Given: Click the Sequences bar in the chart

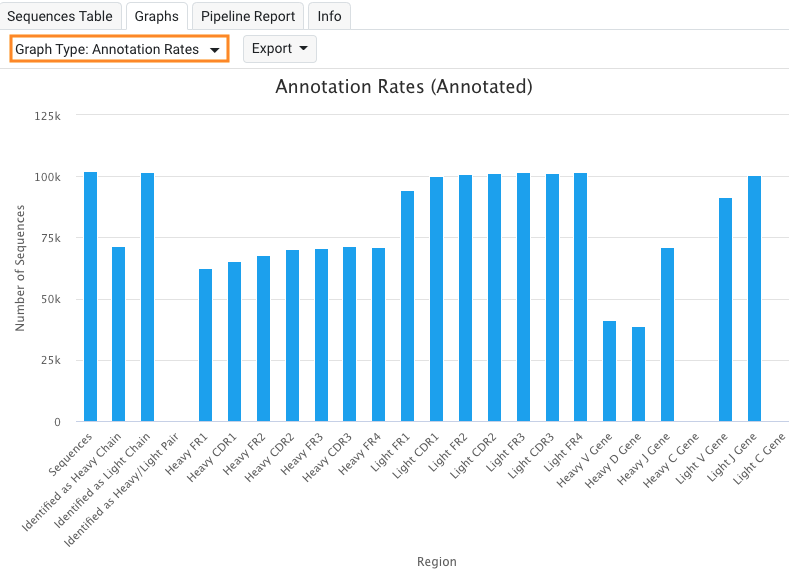Looking at the screenshot, I should click(x=91, y=297).
